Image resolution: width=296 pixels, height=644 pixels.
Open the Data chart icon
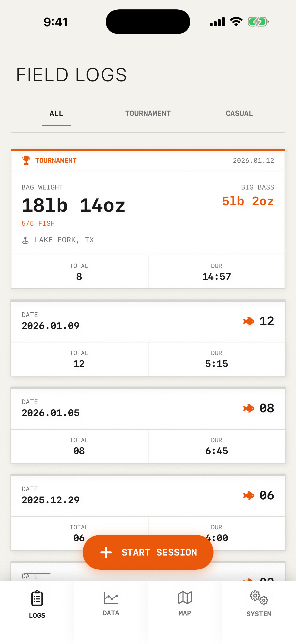(111, 598)
